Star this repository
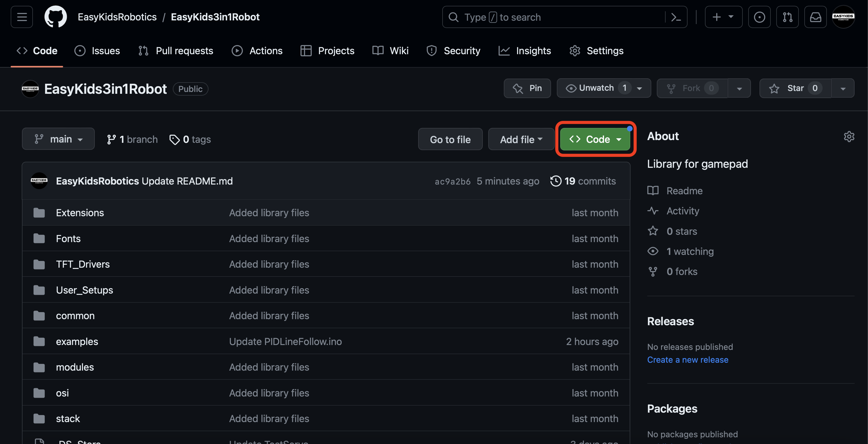 795,88
